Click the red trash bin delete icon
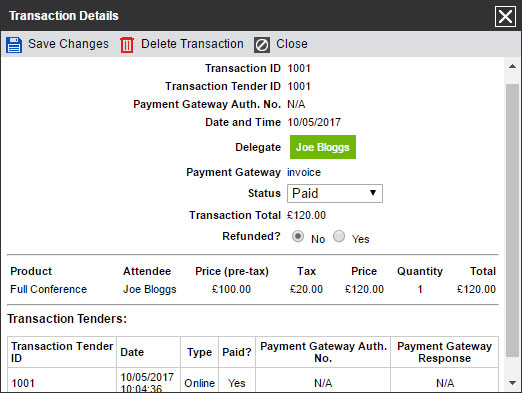The width and height of the screenshot is (522, 393). (127, 45)
